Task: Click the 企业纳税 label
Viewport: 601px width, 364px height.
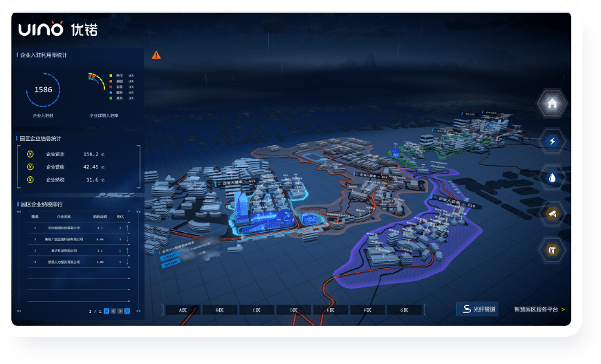Action: click(x=55, y=180)
